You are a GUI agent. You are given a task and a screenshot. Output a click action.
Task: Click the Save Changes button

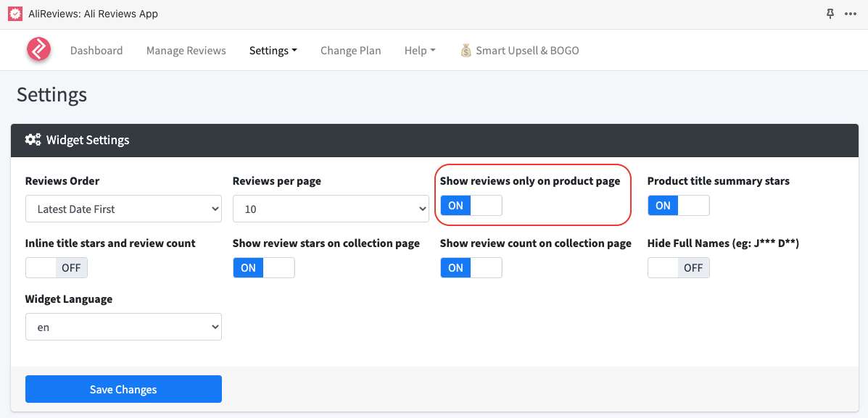click(x=123, y=389)
